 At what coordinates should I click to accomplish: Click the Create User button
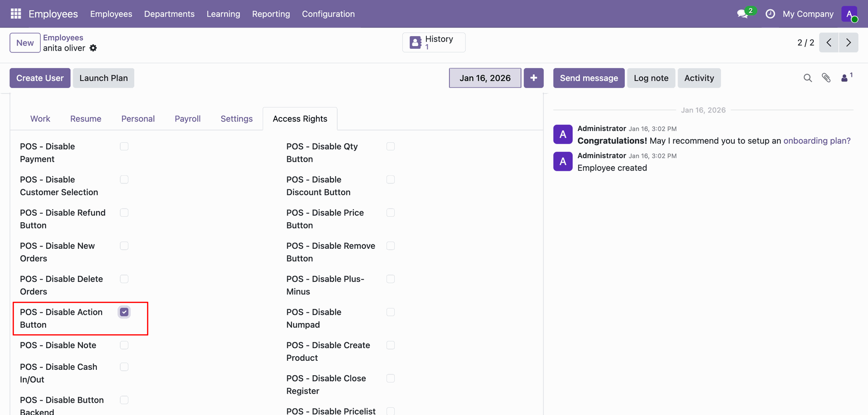pyautogui.click(x=40, y=78)
